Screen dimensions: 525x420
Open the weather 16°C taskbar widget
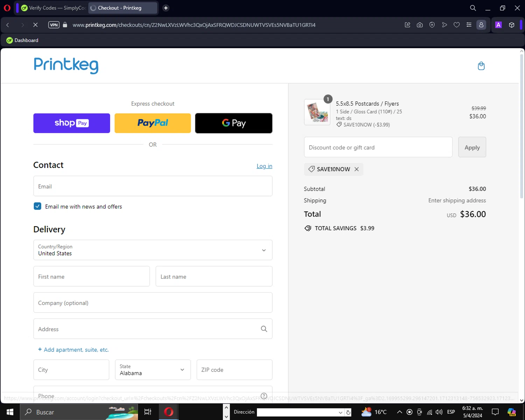coord(374,412)
